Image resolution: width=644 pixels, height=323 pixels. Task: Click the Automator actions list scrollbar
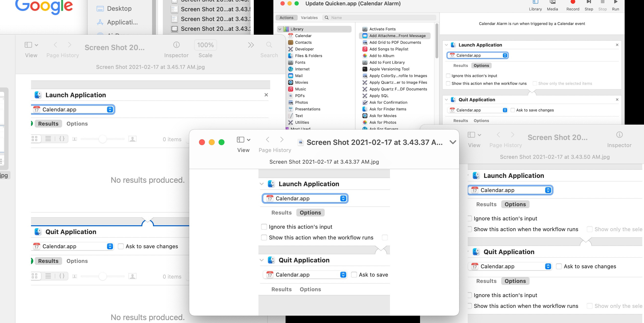coord(436,41)
